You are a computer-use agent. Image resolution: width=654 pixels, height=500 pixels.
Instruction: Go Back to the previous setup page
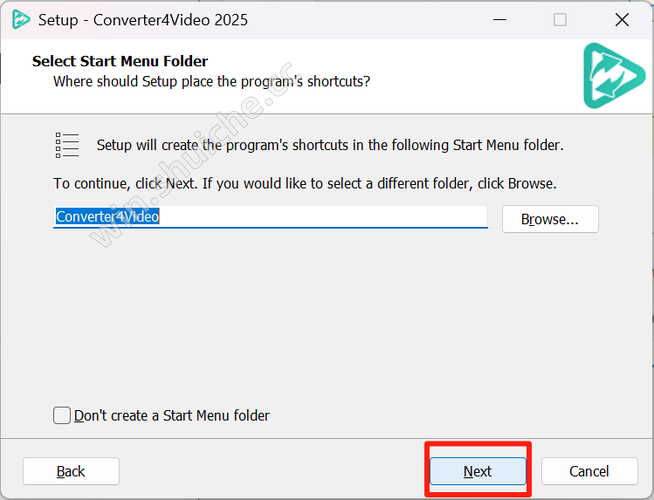tap(71, 471)
